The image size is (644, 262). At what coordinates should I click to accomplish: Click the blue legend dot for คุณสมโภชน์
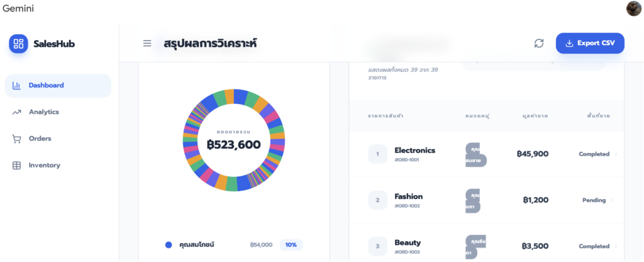coord(169,245)
